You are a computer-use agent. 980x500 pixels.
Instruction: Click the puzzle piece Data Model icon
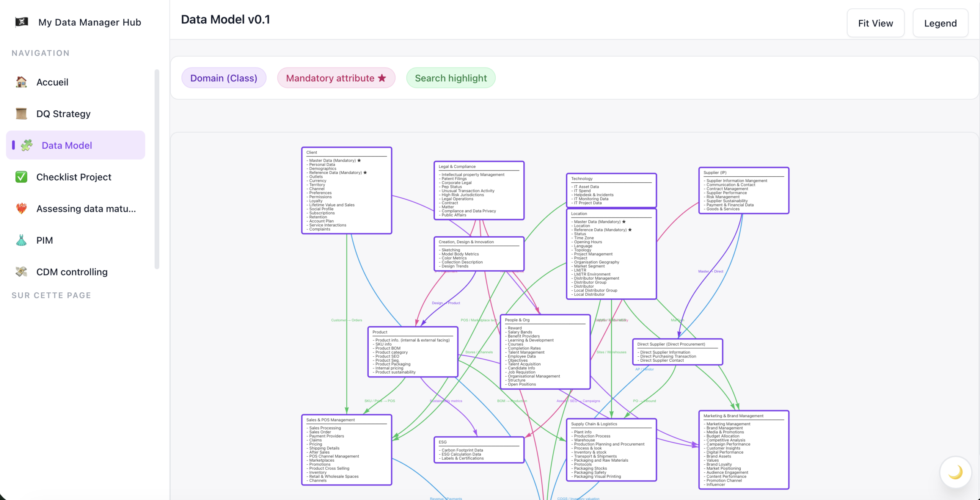(27, 145)
